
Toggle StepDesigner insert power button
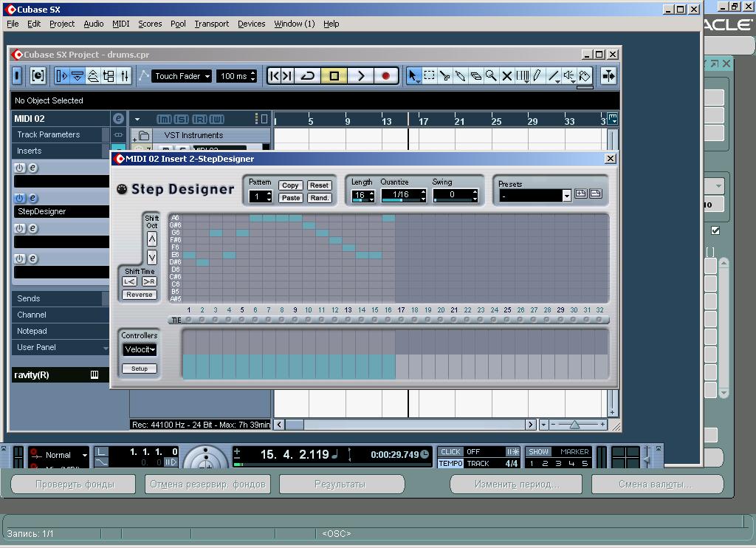[x=19, y=198]
